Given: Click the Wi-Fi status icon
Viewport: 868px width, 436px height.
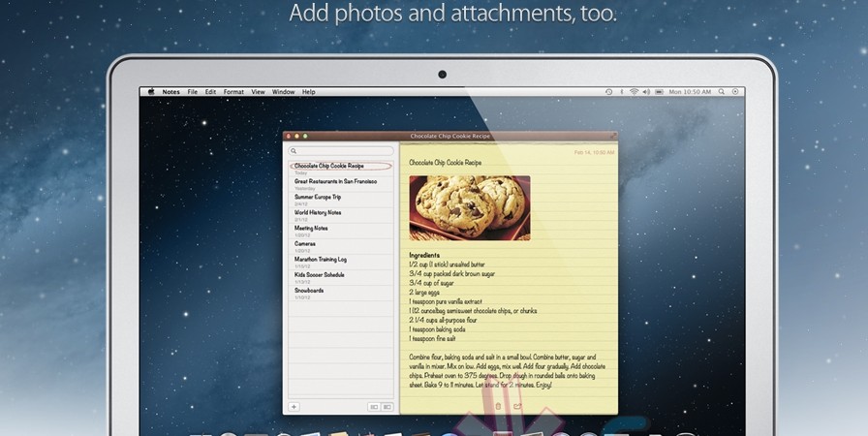Looking at the screenshot, I should [x=634, y=92].
